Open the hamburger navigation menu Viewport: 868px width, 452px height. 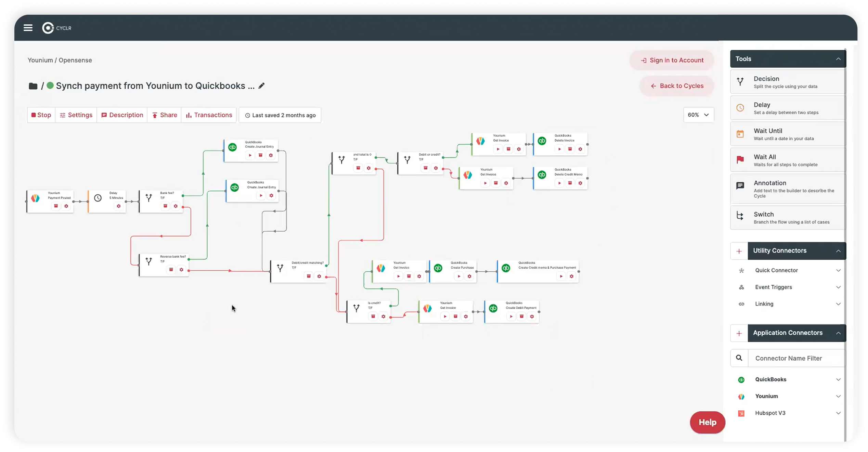pos(28,27)
